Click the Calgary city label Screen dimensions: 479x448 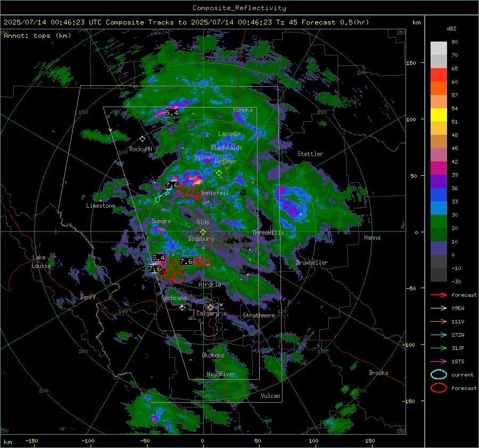[208, 313]
